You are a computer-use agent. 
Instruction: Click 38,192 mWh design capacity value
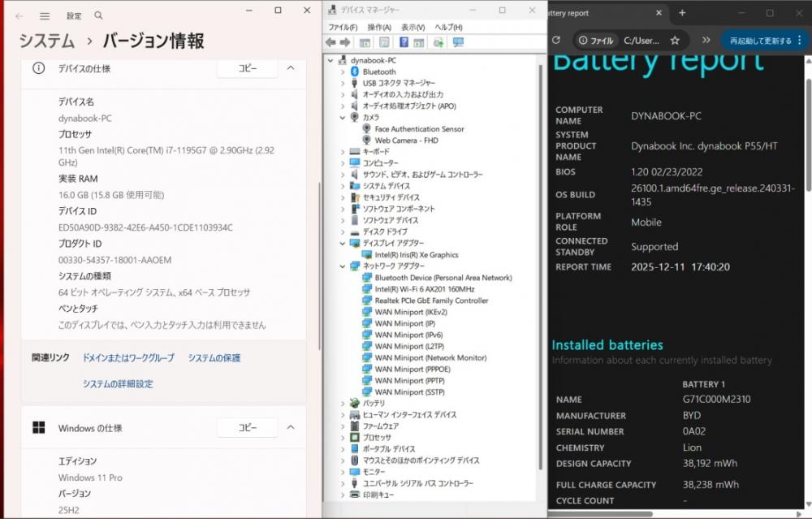710,464
